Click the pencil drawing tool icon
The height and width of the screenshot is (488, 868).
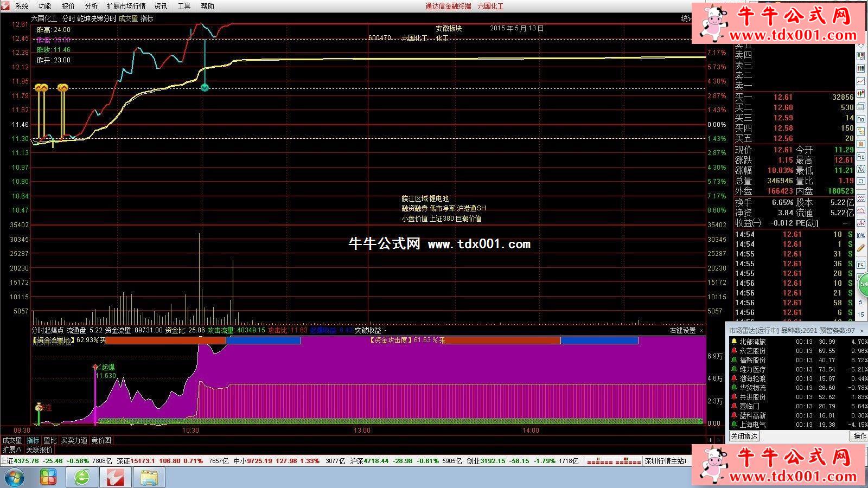tap(861, 248)
